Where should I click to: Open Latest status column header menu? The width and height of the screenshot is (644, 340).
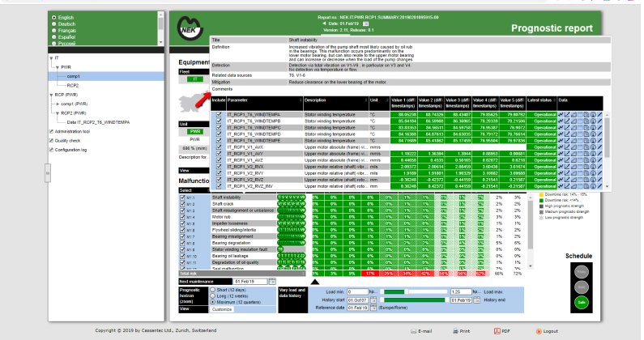554,100
